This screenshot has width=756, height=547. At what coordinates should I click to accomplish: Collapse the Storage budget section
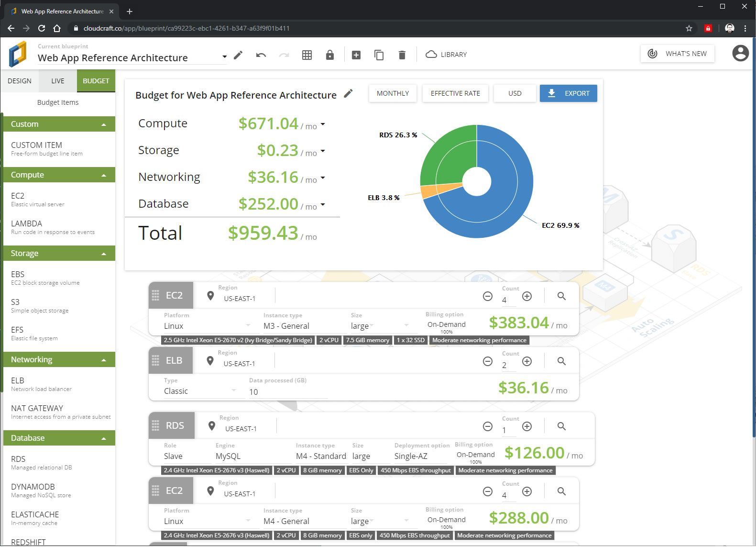104,254
